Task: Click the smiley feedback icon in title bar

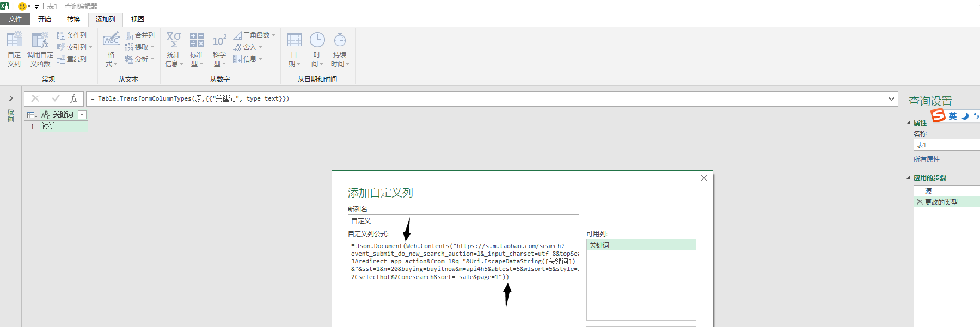Action: tap(22, 7)
